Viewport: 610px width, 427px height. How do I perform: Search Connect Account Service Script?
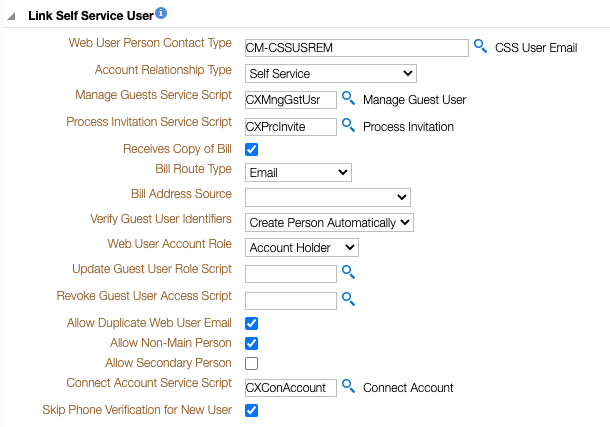pyautogui.click(x=348, y=386)
